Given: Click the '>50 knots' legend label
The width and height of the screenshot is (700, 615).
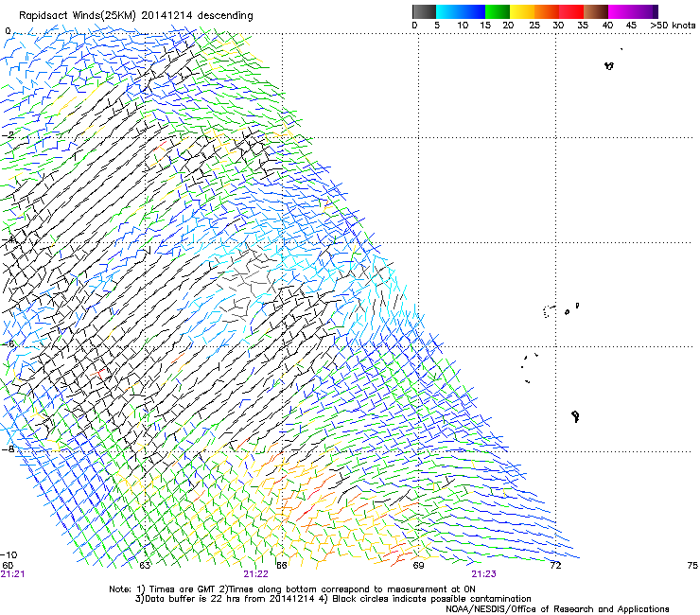Looking at the screenshot, I should coord(673,26).
